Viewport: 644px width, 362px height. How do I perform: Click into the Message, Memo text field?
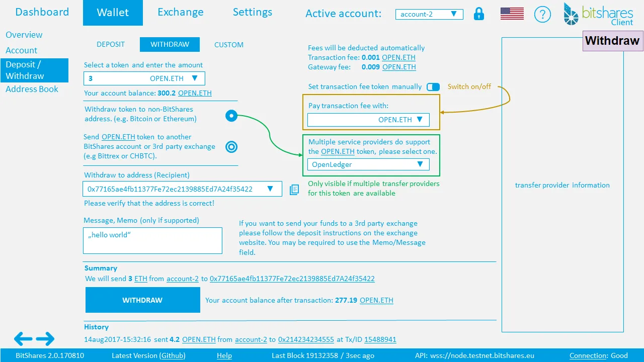(x=152, y=241)
